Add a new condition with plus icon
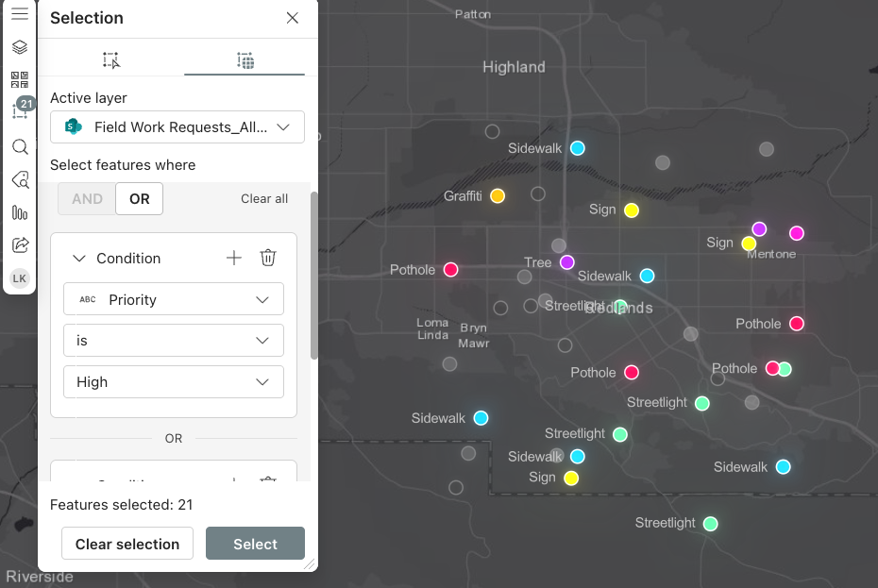The width and height of the screenshot is (878, 588). (234, 258)
